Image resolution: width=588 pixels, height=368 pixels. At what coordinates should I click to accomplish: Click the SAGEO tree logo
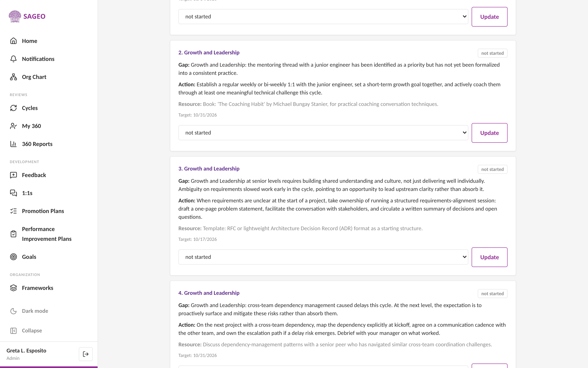tap(15, 16)
